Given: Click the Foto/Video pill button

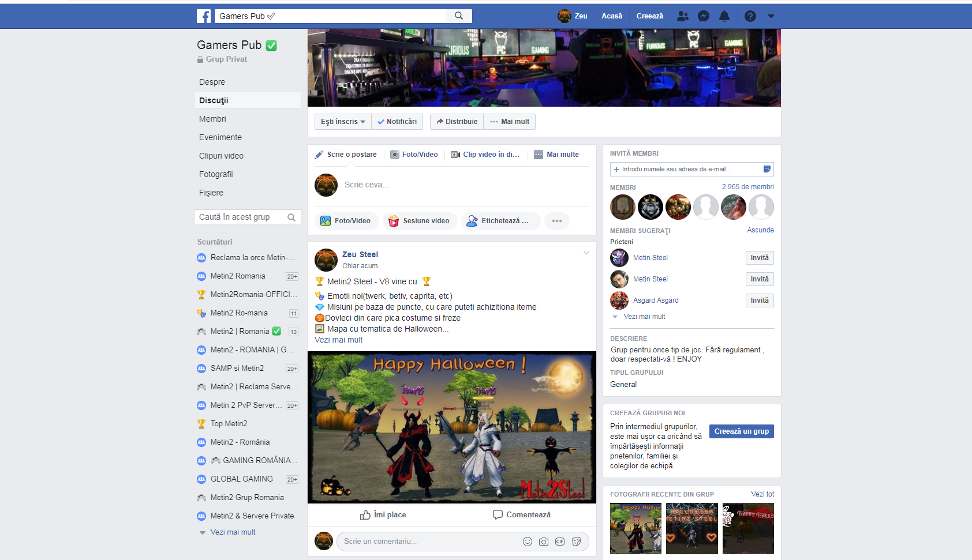Looking at the screenshot, I should click(346, 221).
